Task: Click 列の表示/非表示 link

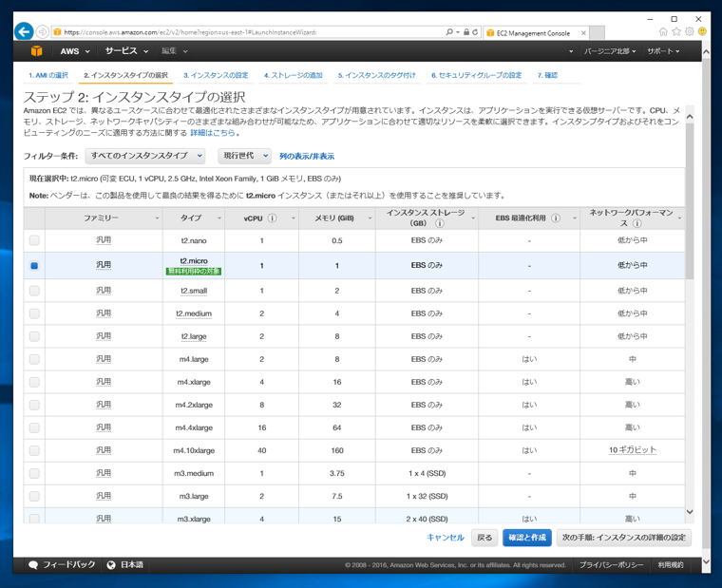Action: point(307,157)
